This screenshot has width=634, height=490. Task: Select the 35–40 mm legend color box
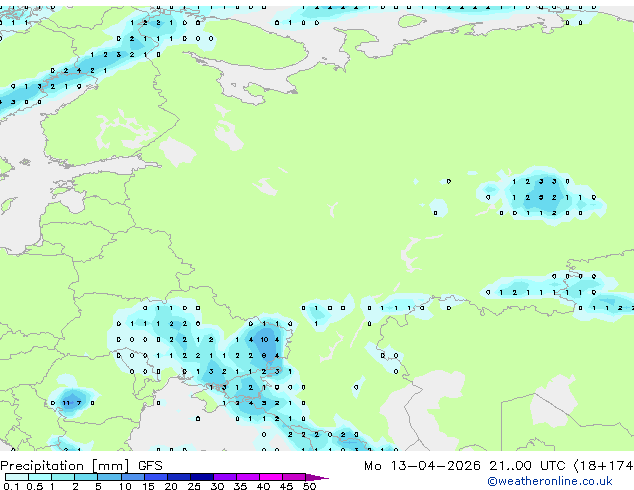(247, 477)
